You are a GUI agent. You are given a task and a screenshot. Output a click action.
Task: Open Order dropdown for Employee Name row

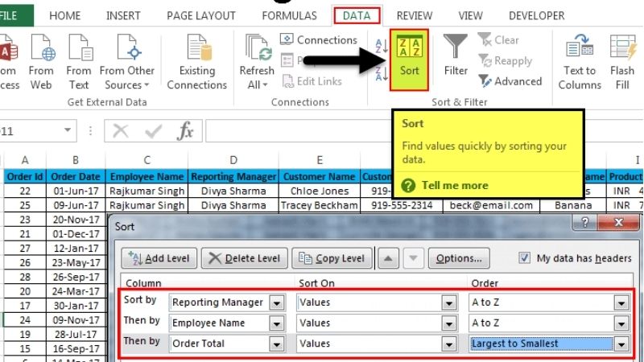click(x=621, y=323)
